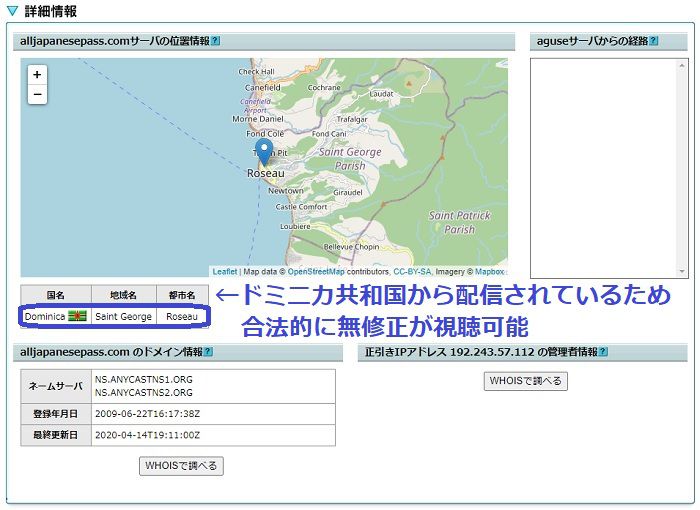Click inside the aguse route text area
This screenshot has height=510, width=700.
(604, 168)
